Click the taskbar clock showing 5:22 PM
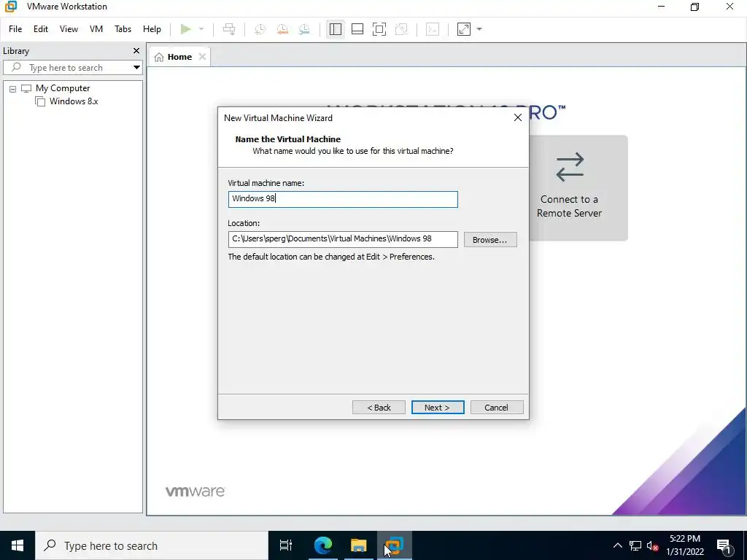Image resolution: width=747 pixels, height=560 pixels. point(684,545)
